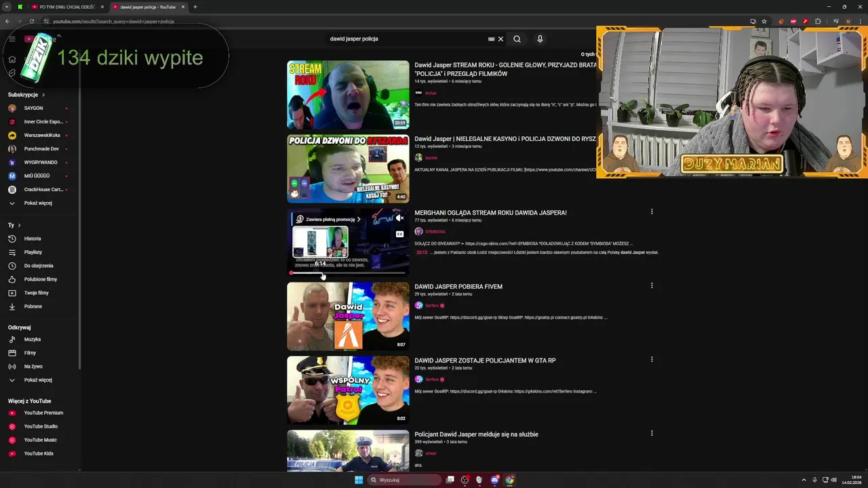
Task: Open YouTube Kids link
Action: (39, 453)
